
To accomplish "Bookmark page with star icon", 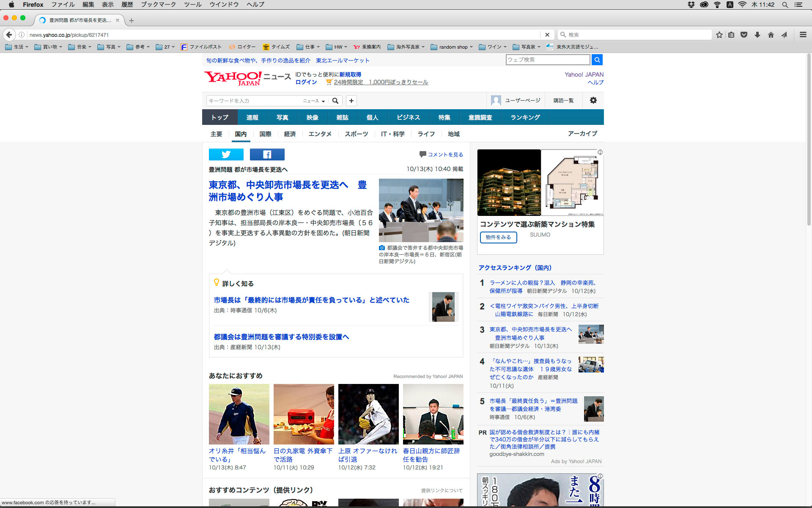I will (719, 35).
